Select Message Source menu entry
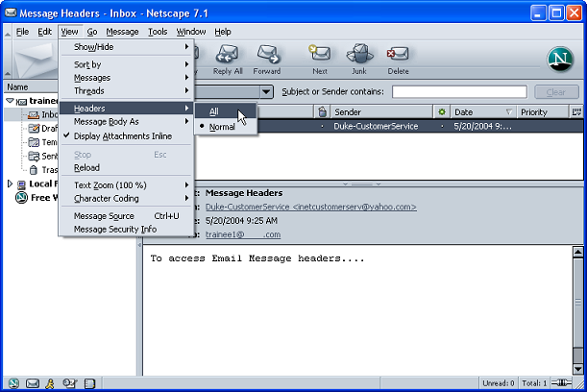Viewport: 587px width, 392px height. click(x=104, y=216)
